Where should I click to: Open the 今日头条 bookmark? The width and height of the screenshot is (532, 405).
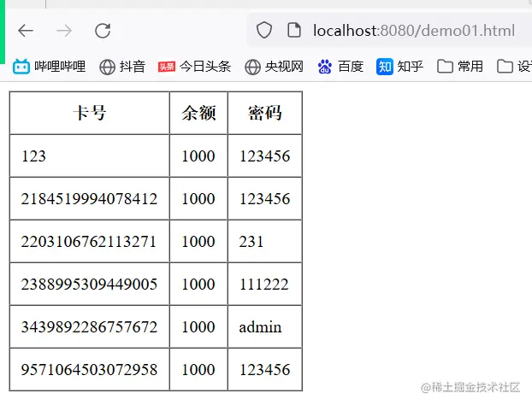[x=194, y=67]
